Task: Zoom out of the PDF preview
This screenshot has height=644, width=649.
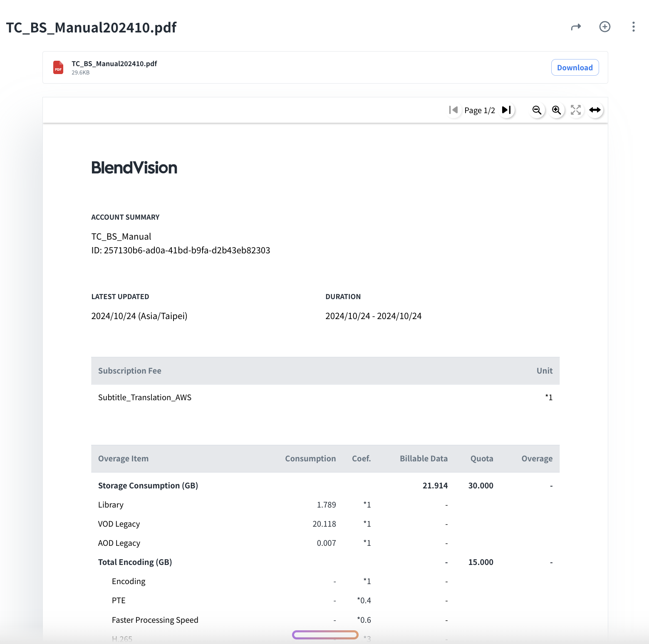Action: click(x=537, y=110)
